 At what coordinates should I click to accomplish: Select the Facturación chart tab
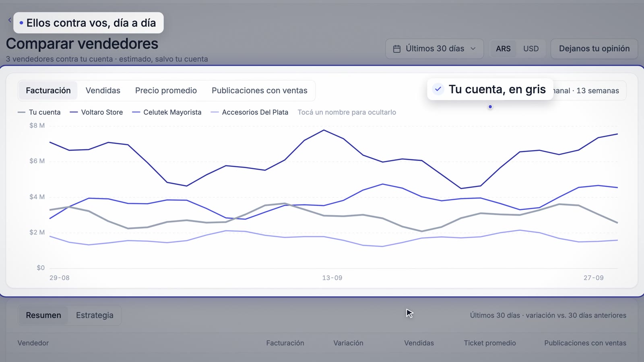tap(48, 90)
